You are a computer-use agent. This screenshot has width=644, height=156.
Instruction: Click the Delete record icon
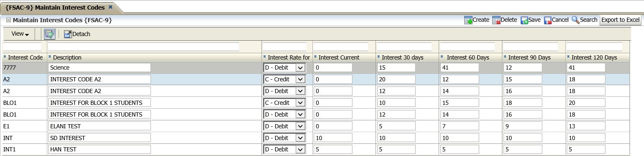coord(496,20)
